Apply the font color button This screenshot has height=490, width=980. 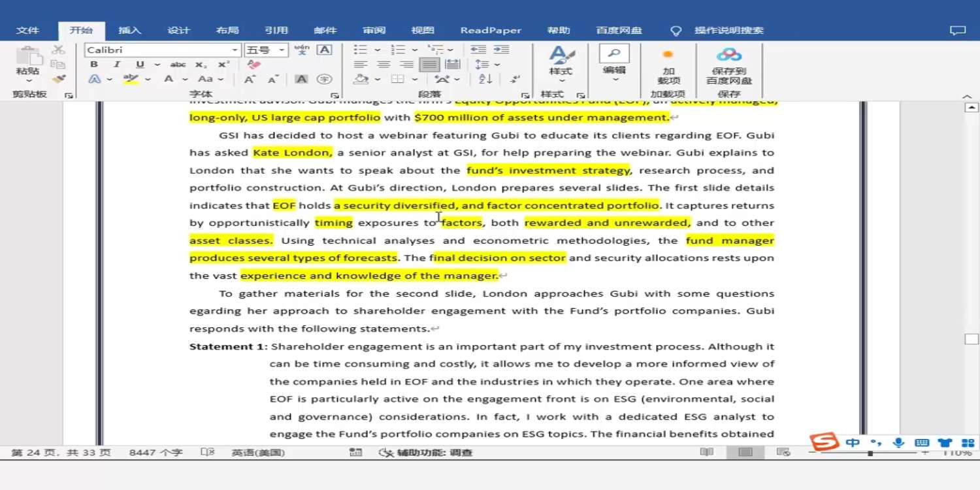168,79
